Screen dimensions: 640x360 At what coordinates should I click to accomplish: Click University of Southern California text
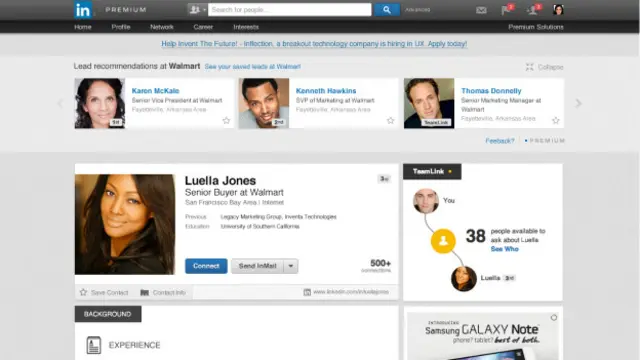tap(260, 227)
